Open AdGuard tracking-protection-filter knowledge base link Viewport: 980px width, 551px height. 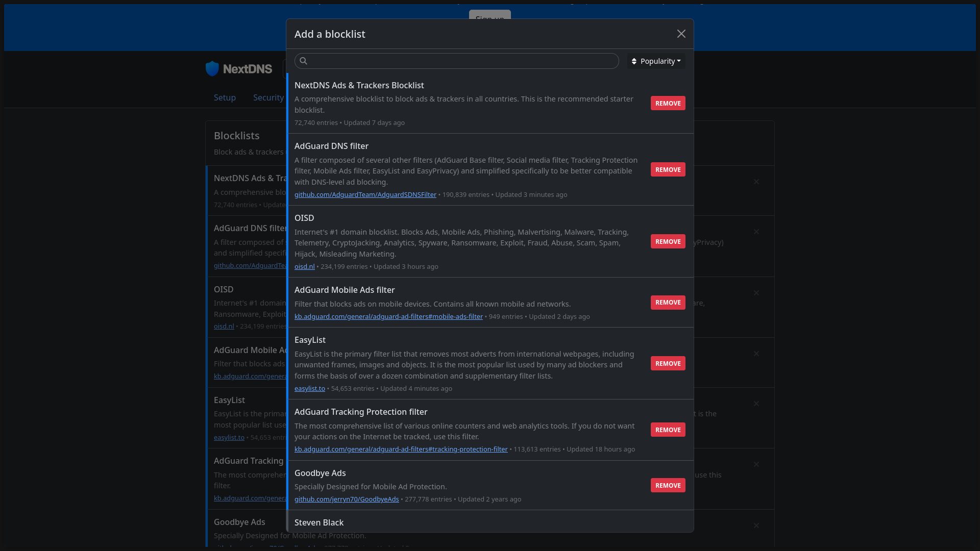pyautogui.click(x=401, y=449)
